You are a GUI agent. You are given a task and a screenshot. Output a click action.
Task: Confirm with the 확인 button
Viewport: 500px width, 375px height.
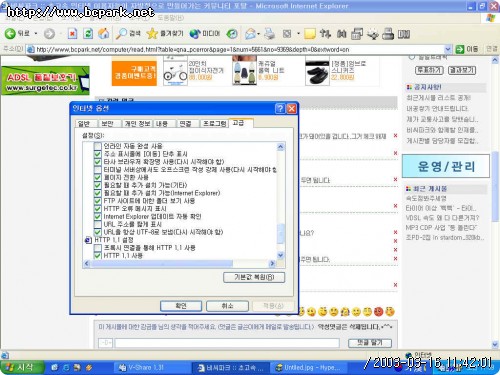point(181,306)
